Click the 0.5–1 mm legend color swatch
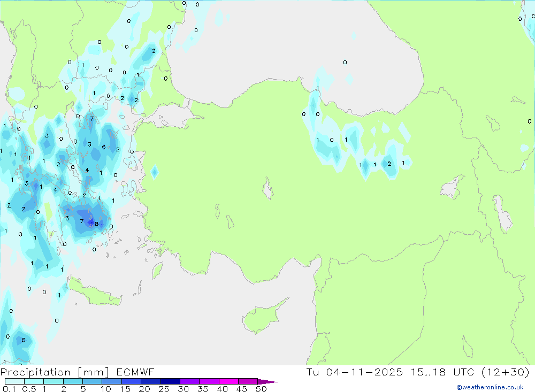The image size is (535, 392). (x=34, y=381)
